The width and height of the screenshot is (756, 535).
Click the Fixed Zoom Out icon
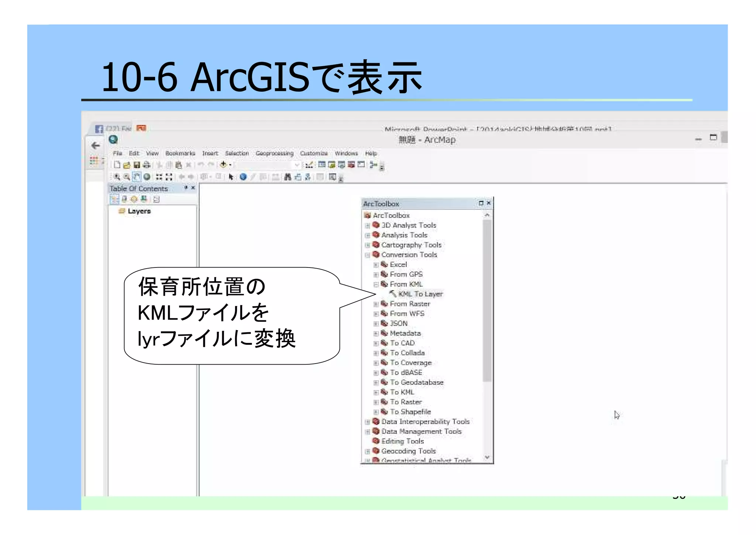pos(169,177)
